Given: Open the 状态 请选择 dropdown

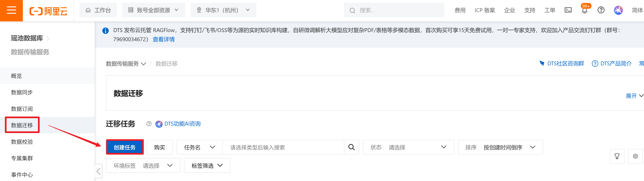Looking at the screenshot, I should [x=408, y=147].
